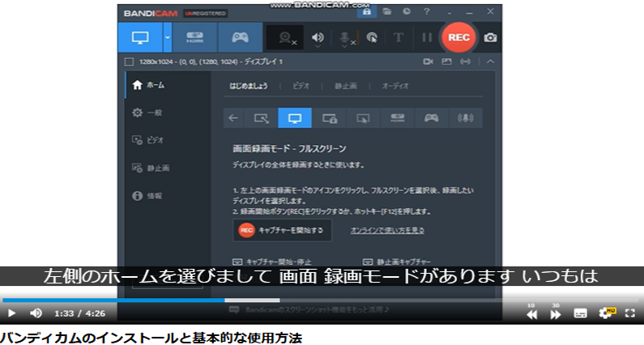Click the video camera icon in status row
Viewport: 644px width, 345px height.
(x=428, y=62)
